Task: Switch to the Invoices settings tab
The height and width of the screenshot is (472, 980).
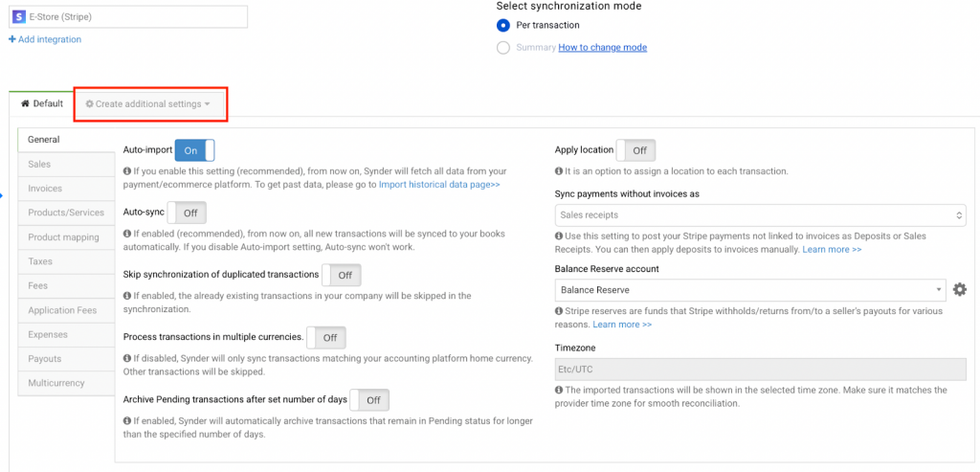Action: tap(45, 189)
